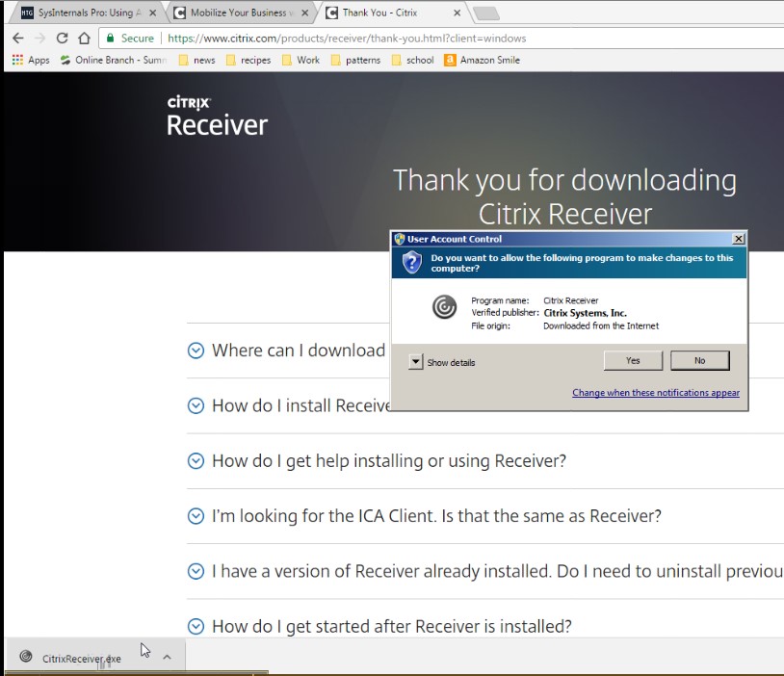Click the 'Downloaded from the Internet' file origin text

[x=601, y=326]
